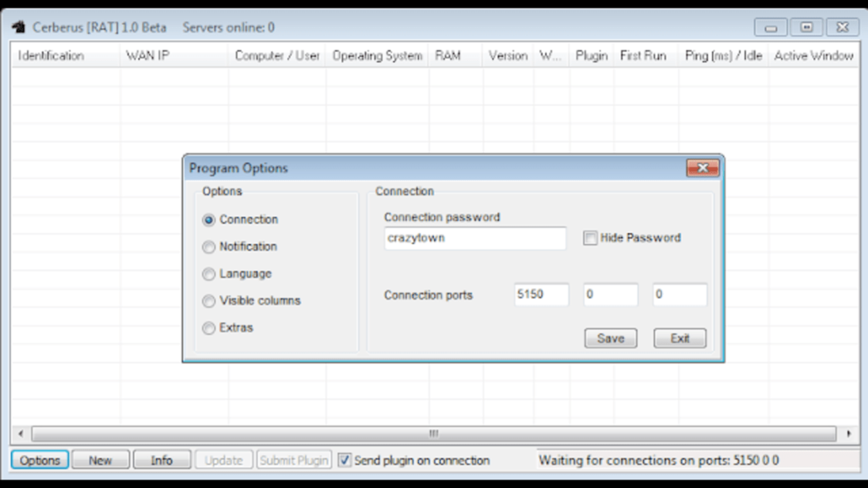Open the Options button at bottom
Viewport: 868px width, 488px height.
coord(40,460)
